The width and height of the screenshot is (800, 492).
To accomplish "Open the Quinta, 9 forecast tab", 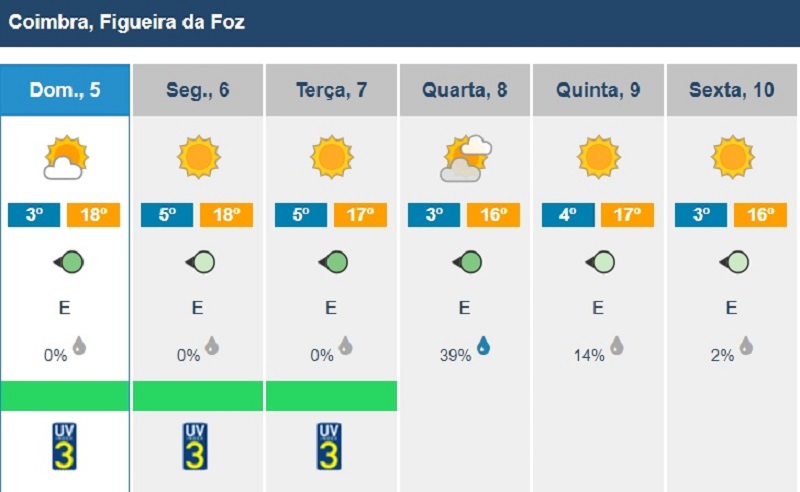I will pyautogui.click(x=598, y=90).
